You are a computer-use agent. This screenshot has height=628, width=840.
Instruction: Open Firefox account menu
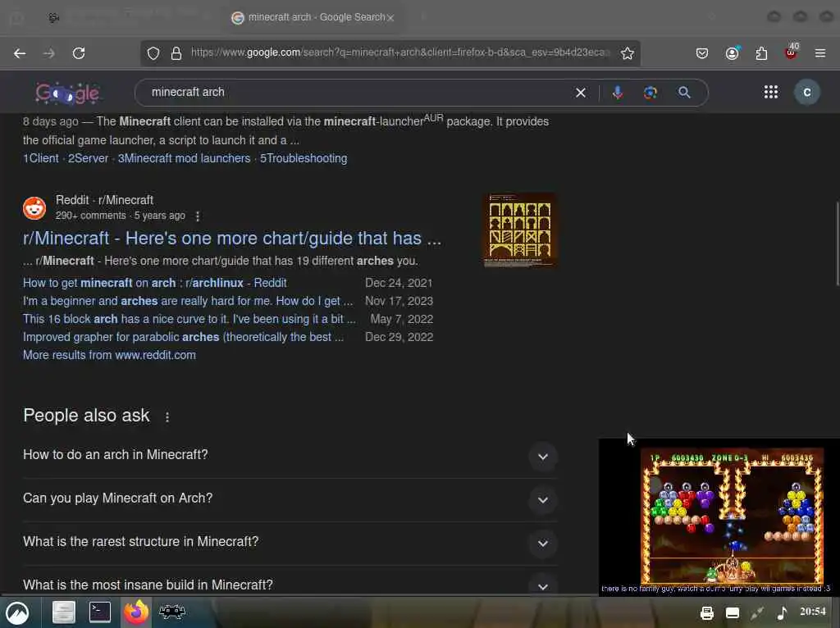(x=732, y=53)
